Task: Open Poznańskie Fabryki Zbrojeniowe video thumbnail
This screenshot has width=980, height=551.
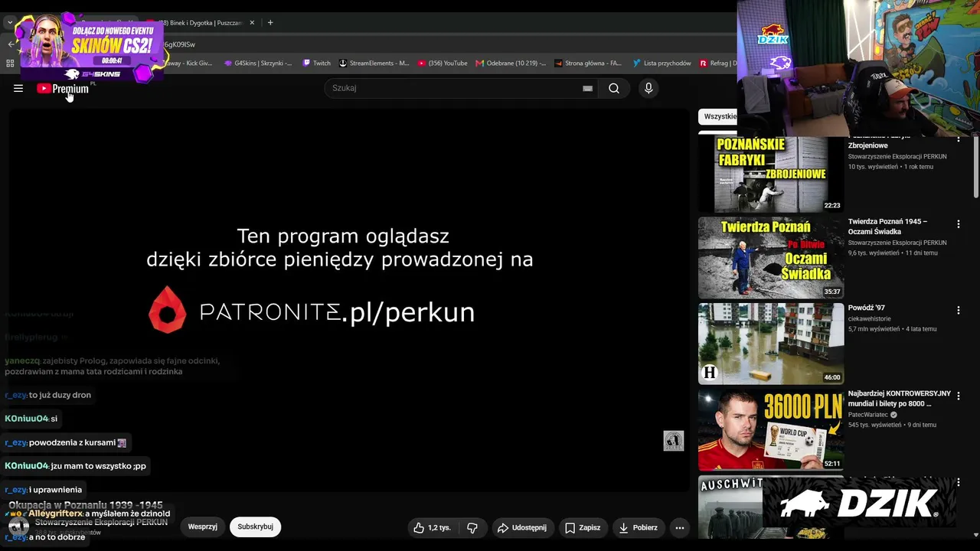Action: coord(771,174)
